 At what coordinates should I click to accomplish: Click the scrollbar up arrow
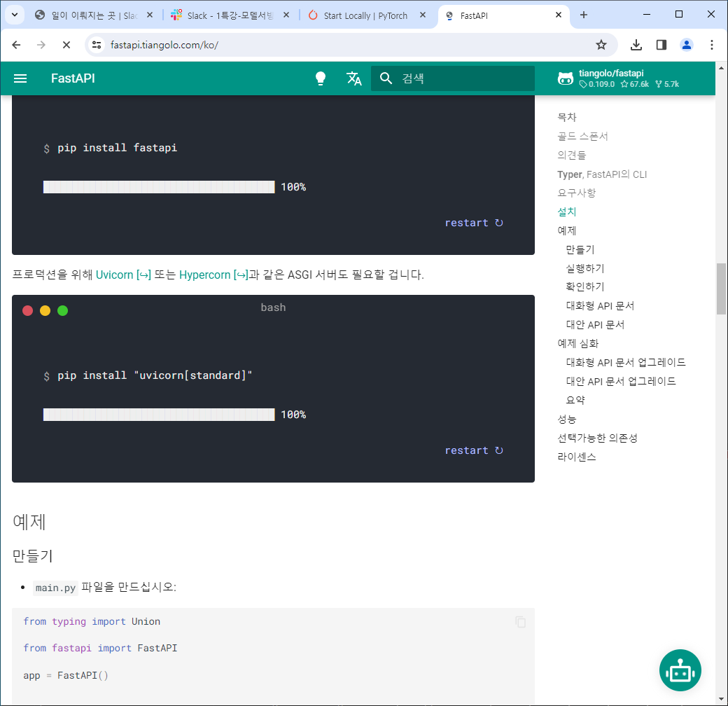721,68
